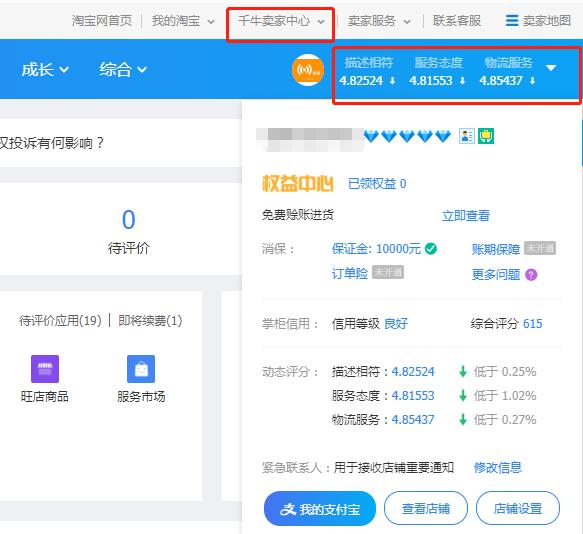Click the orange live broadcast icon
This screenshot has height=534, width=583.
308,70
